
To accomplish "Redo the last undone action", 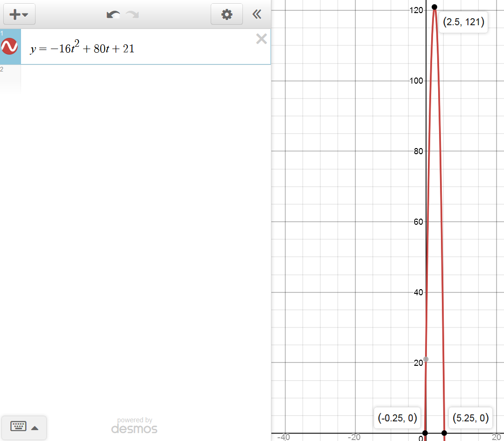I will click(133, 14).
